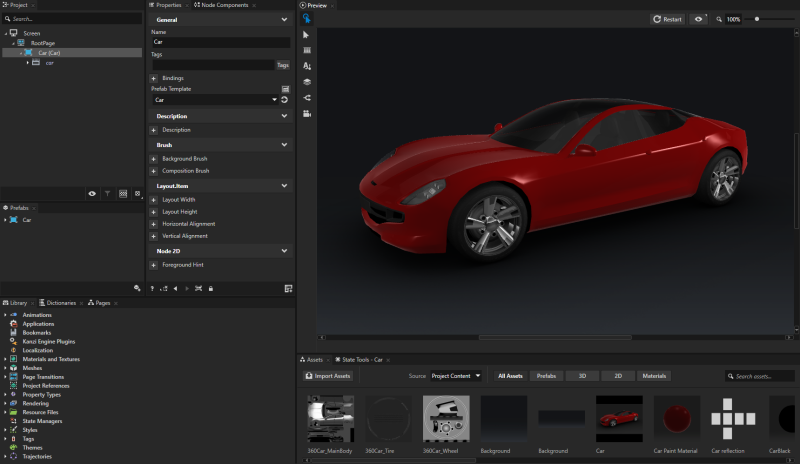Enable the 3D asset filter
The image size is (800, 464).
tap(580, 376)
